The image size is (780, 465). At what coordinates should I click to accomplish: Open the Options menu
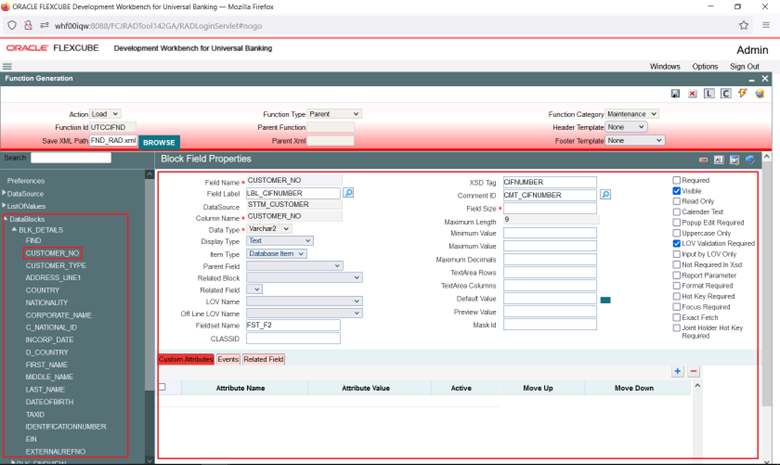click(x=705, y=66)
